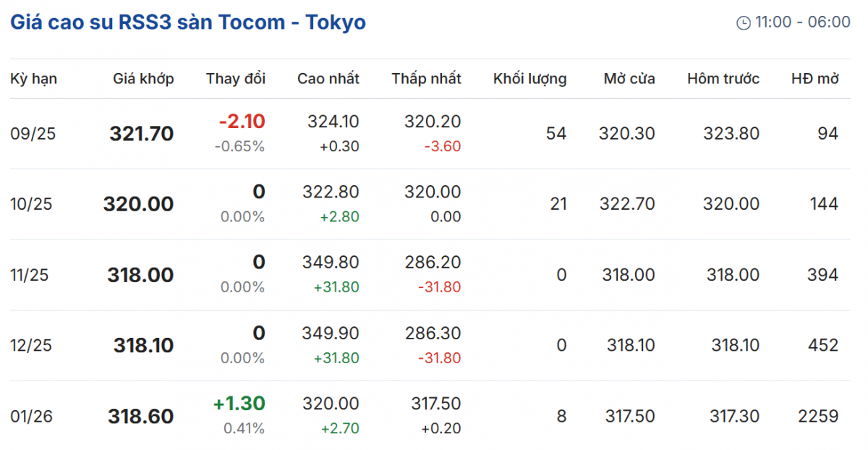Click the Tocom - Tokyo rubber price title
The height and width of the screenshot is (450, 868).
[188, 22]
